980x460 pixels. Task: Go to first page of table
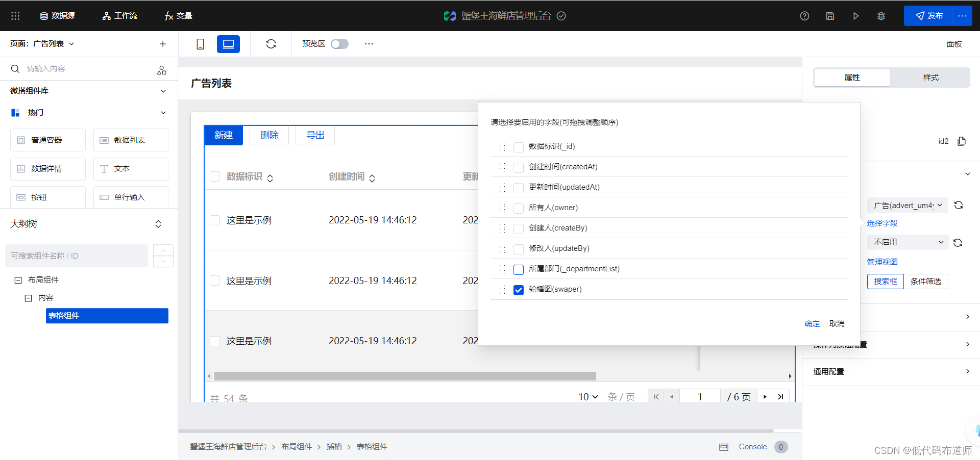(656, 396)
